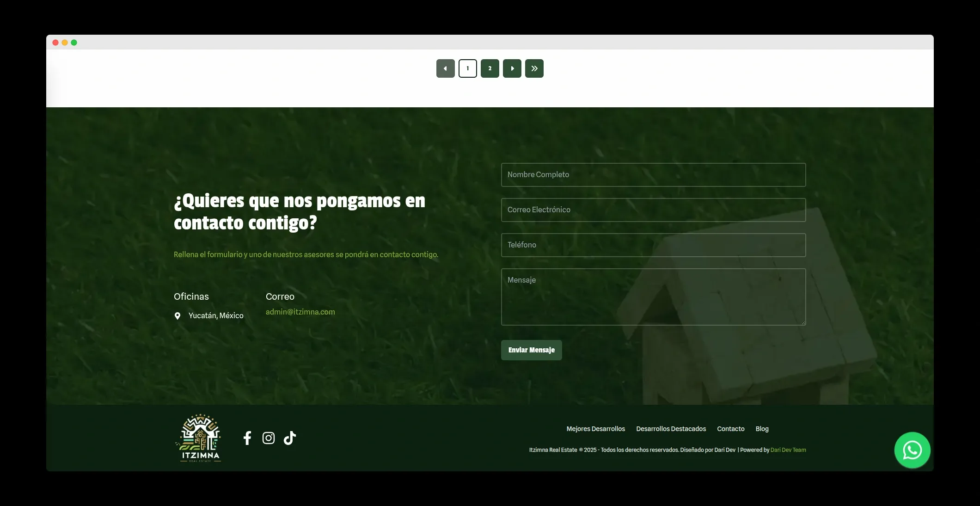Advance with the next-page arrow
The height and width of the screenshot is (506, 980).
point(512,68)
